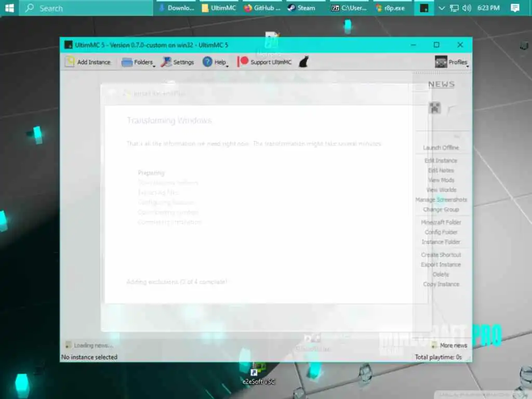Open the Instance Folder

441,242
